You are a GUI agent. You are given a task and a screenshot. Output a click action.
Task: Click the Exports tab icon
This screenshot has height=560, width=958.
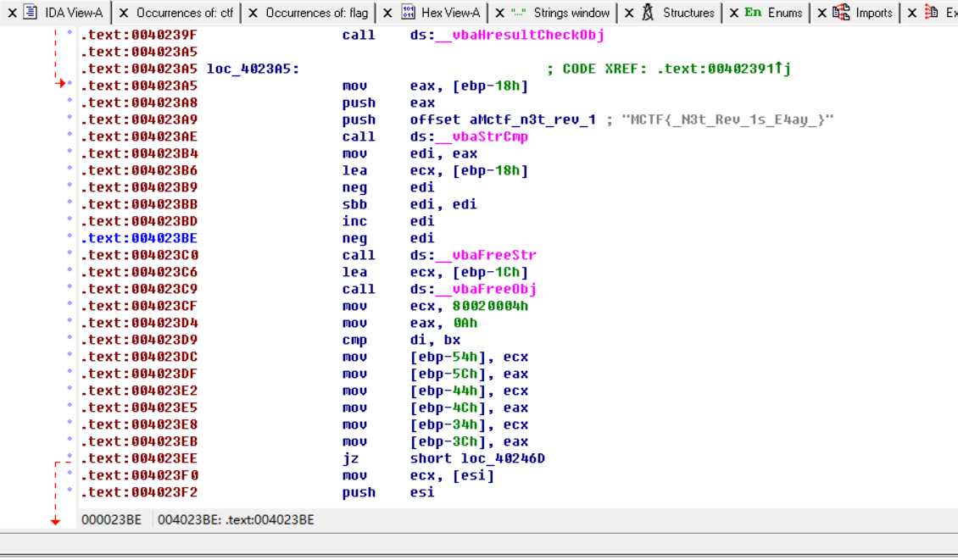[931, 12]
